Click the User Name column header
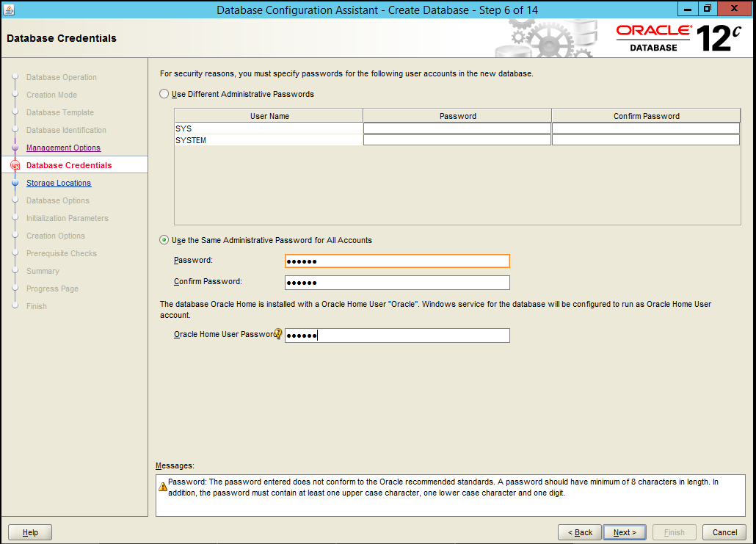Viewport: 756px width, 544px height. [269, 116]
